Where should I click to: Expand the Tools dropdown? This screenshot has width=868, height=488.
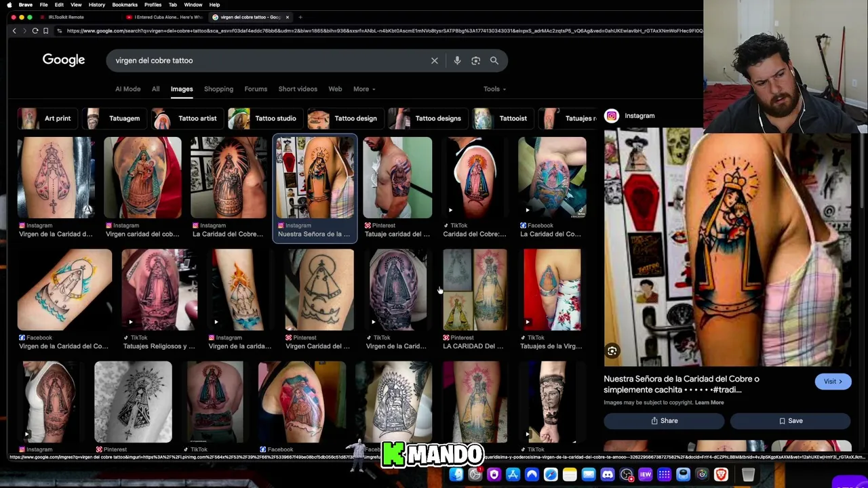494,89
